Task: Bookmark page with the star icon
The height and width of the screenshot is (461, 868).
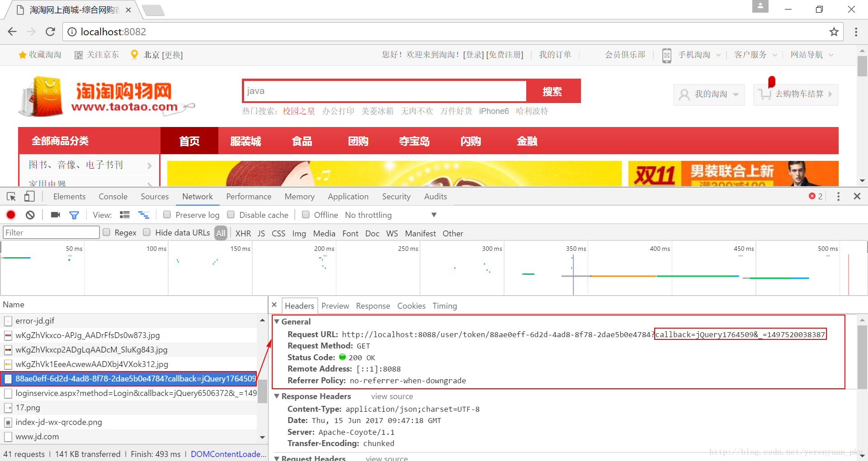Action: (x=834, y=32)
